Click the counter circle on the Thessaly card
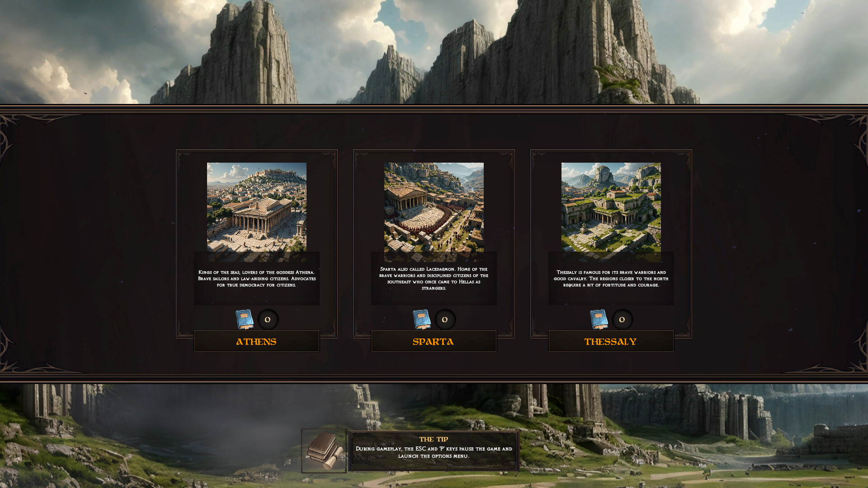 click(x=622, y=319)
